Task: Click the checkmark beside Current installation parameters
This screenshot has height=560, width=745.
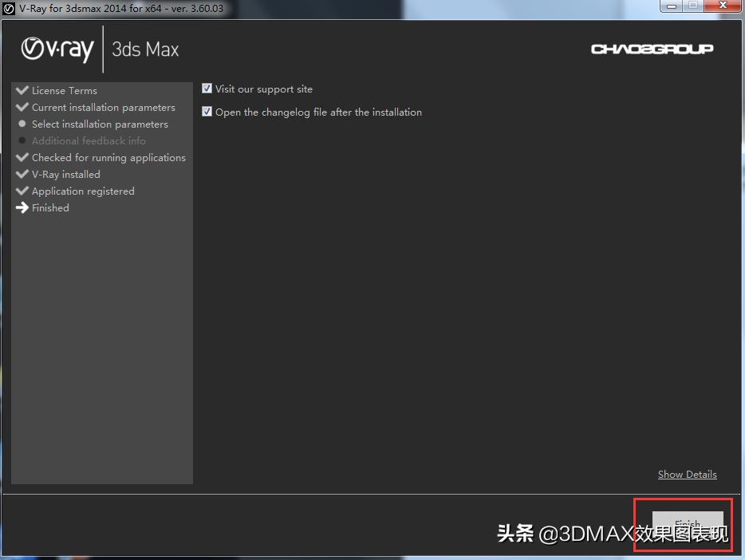Action: click(22, 107)
